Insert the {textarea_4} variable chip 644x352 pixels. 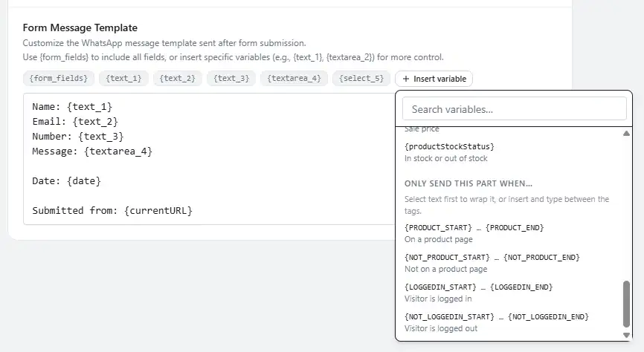(294, 79)
